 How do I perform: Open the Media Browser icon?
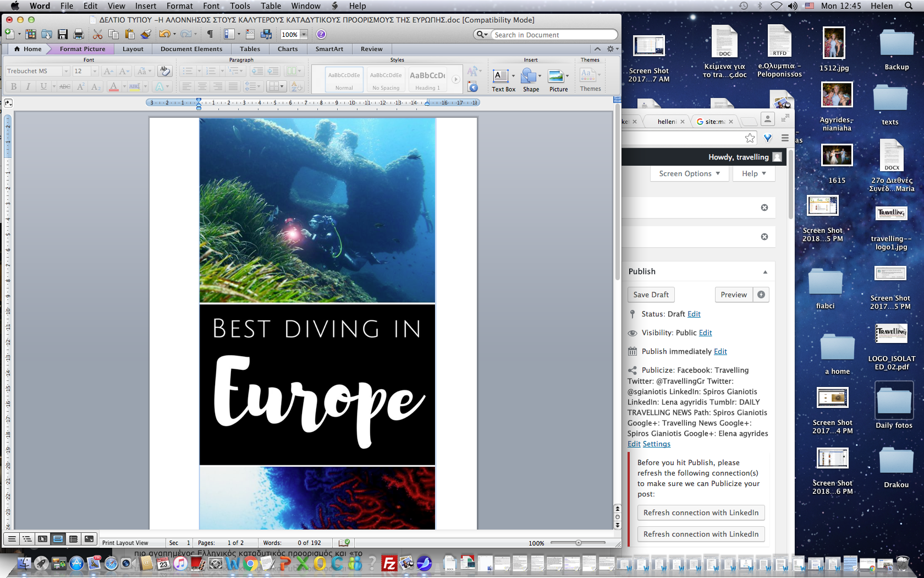tap(267, 34)
